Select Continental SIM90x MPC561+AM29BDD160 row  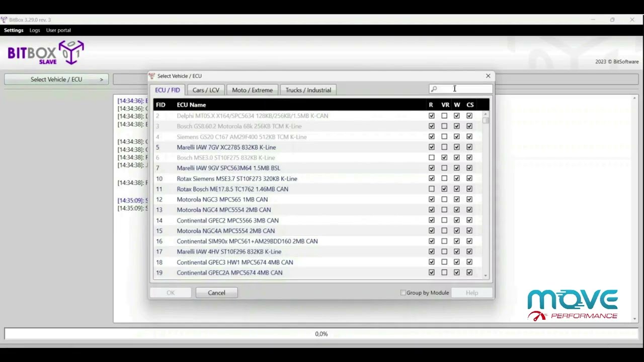pyautogui.click(x=317, y=241)
